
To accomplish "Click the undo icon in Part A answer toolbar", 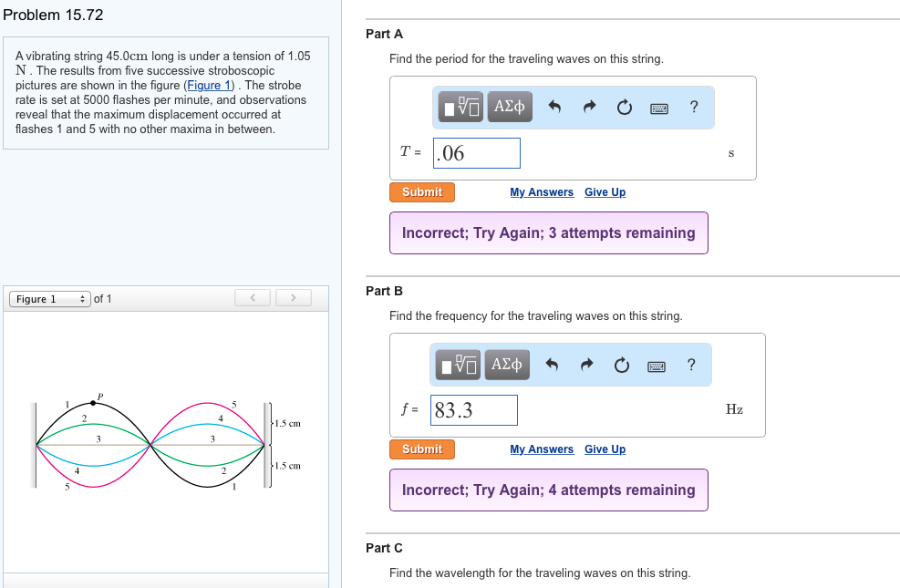I will (x=555, y=107).
